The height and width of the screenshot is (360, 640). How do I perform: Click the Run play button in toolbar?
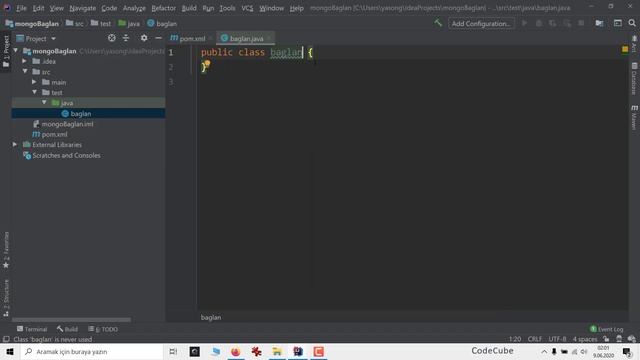tap(524, 23)
